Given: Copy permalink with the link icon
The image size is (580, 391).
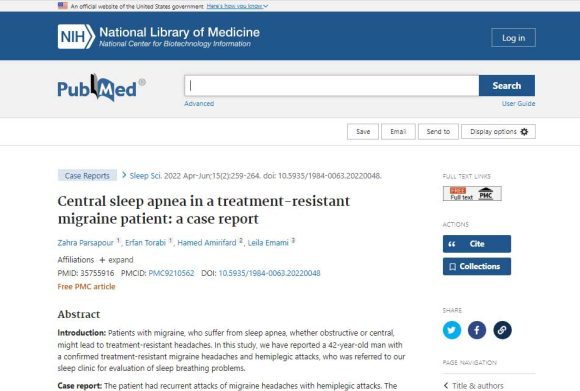Looking at the screenshot, I should coord(502,330).
